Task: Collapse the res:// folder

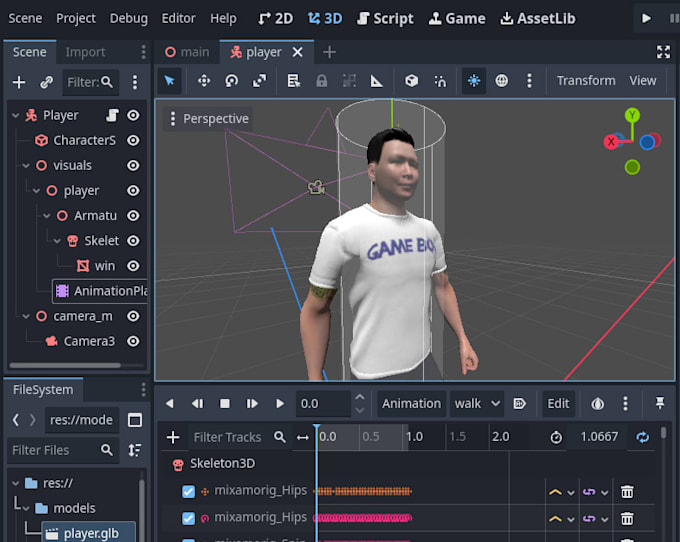Action: click(16, 483)
